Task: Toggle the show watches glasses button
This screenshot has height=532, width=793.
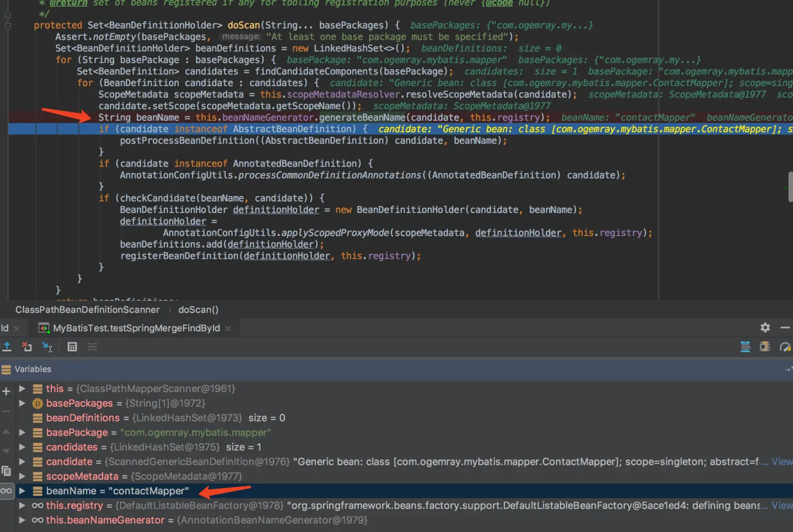Action: coord(6,491)
